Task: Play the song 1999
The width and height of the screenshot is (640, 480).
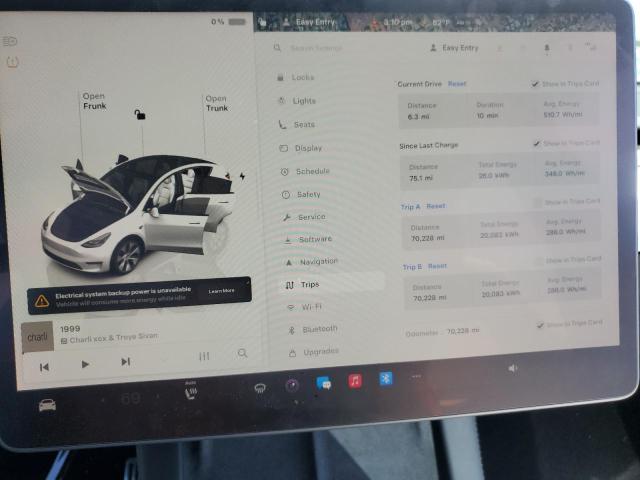Action: click(x=85, y=364)
